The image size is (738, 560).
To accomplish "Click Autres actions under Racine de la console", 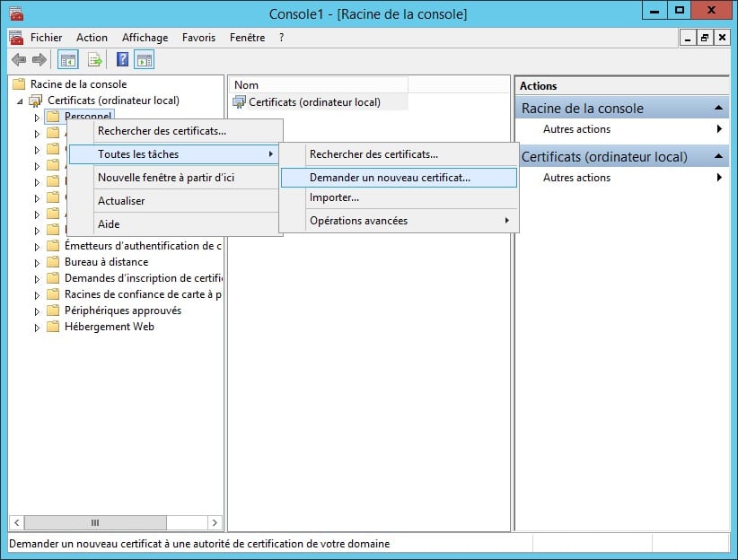I will pyautogui.click(x=576, y=129).
